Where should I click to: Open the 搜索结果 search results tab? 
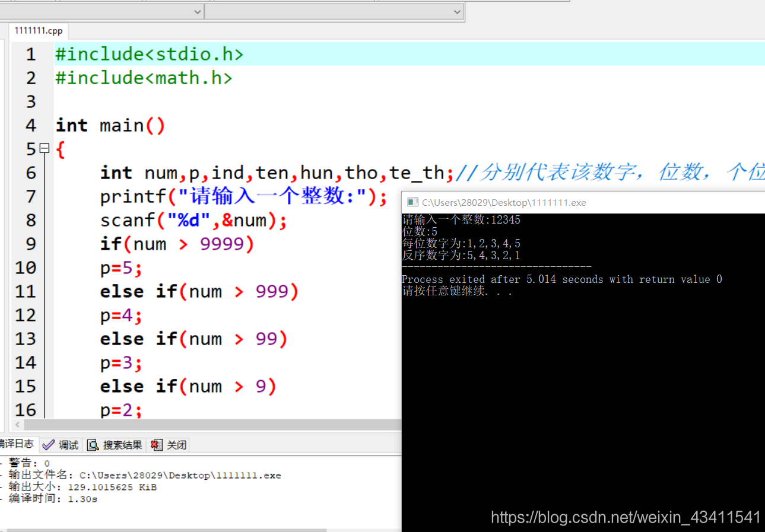point(115,445)
